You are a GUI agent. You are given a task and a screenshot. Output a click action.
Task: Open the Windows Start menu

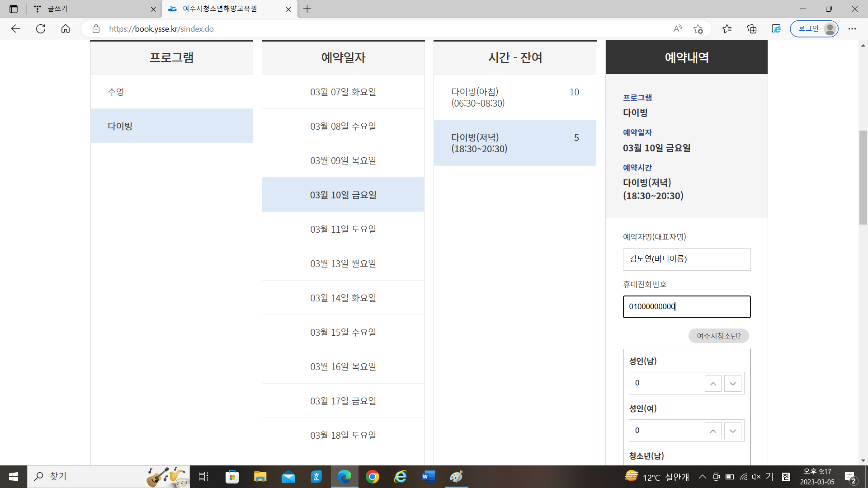pyautogui.click(x=14, y=477)
